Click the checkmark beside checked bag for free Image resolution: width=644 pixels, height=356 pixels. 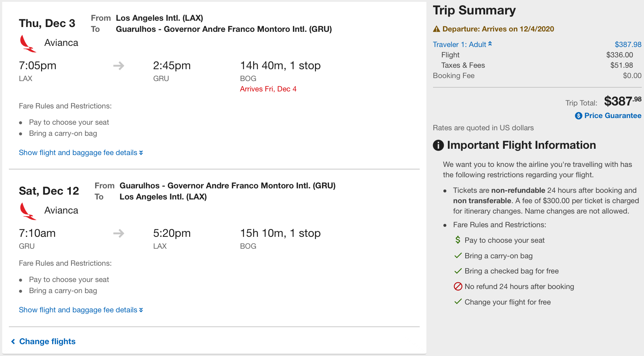[x=458, y=271]
